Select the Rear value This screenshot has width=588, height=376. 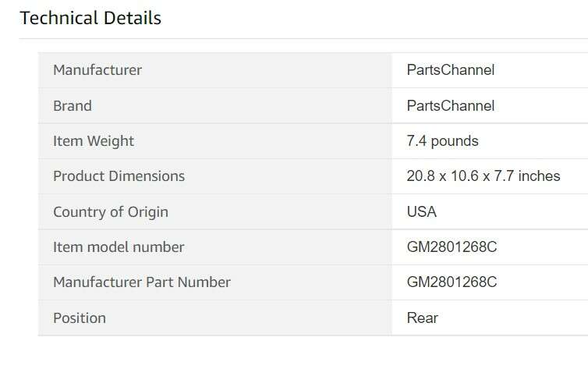pos(423,318)
